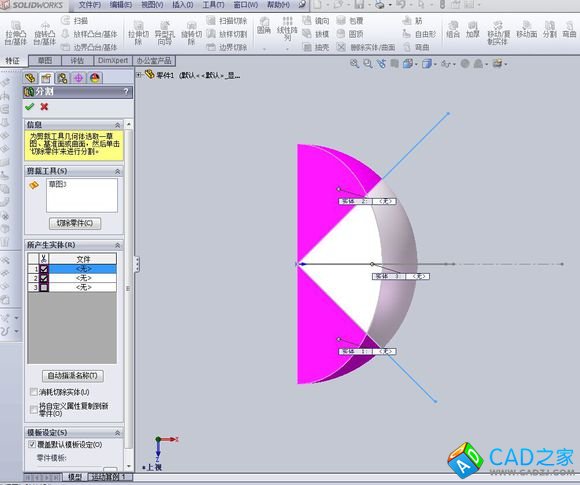Collapse the 剪裁工具 section

(x=117, y=171)
